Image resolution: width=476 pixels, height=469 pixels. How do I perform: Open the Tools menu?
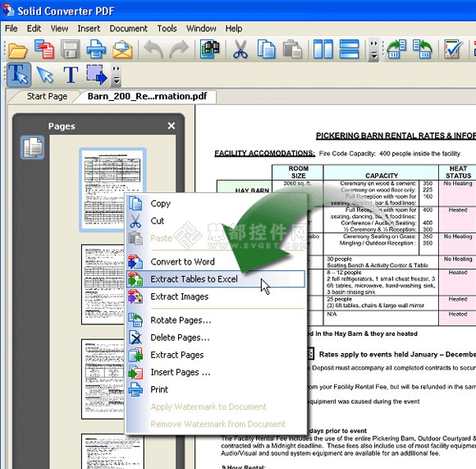[167, 29]
